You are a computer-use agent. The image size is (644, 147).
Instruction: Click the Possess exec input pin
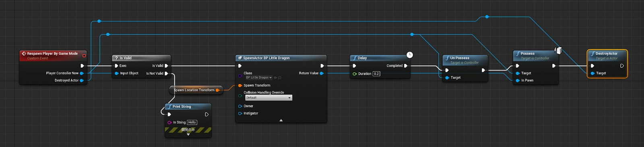click(518, 66)
